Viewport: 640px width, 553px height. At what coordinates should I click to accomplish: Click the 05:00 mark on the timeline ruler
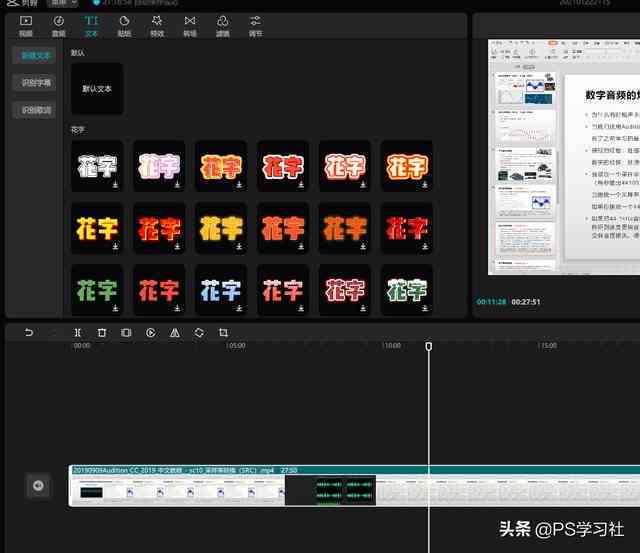point(236,346)
